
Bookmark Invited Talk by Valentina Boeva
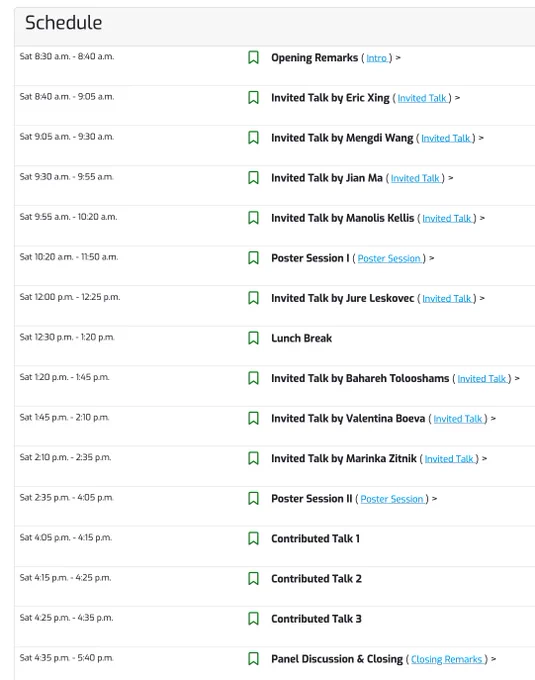click(x=253, y=418)
